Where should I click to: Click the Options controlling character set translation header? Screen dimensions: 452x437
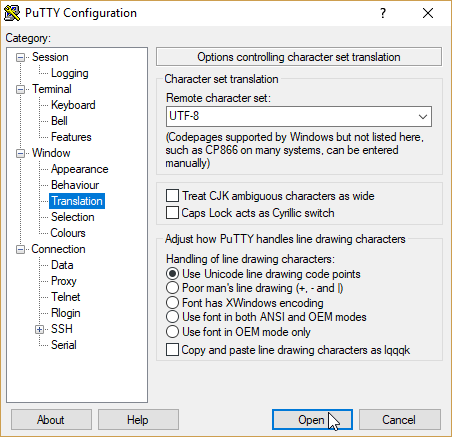pyautogui.click(x=299, y=57)
